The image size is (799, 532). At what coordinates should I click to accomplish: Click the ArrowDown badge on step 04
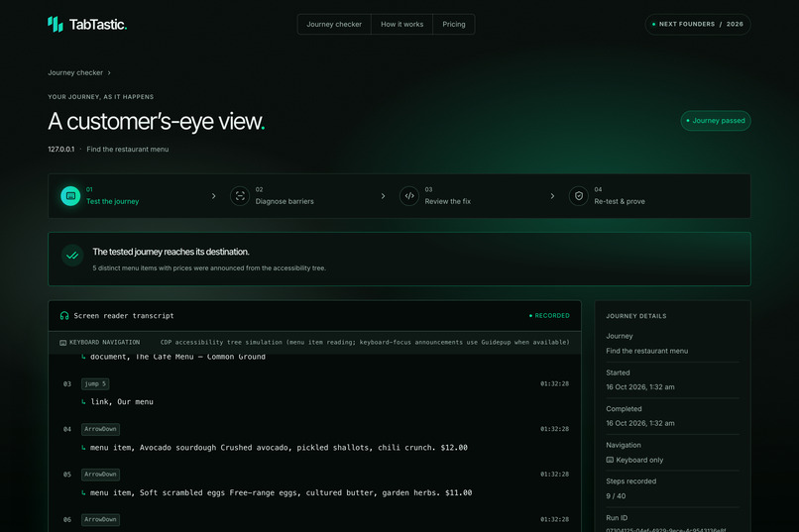click(100, 429)
